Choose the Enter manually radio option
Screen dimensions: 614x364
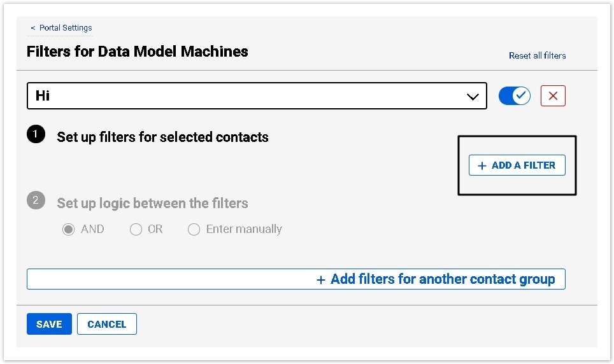click(x=194, y=230)
